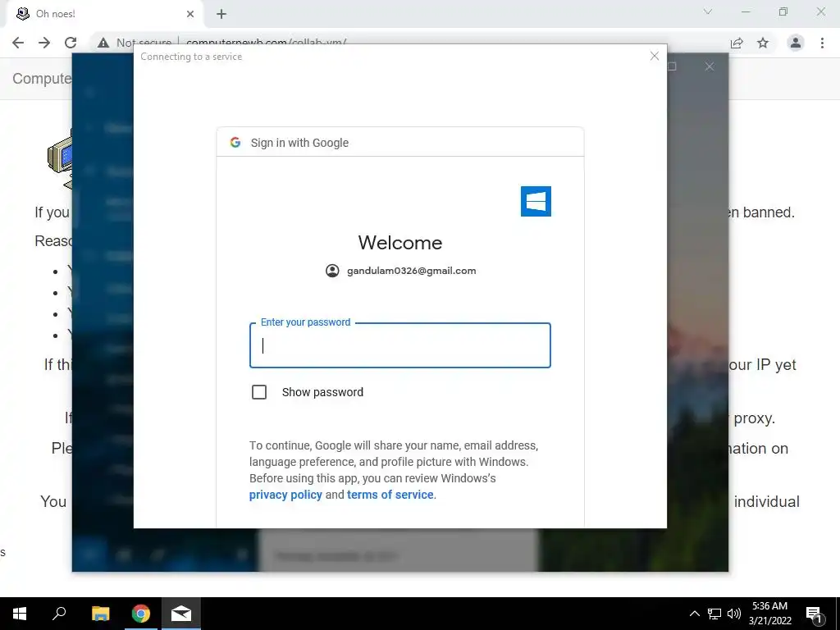Open a new Chrome tab

221,14
